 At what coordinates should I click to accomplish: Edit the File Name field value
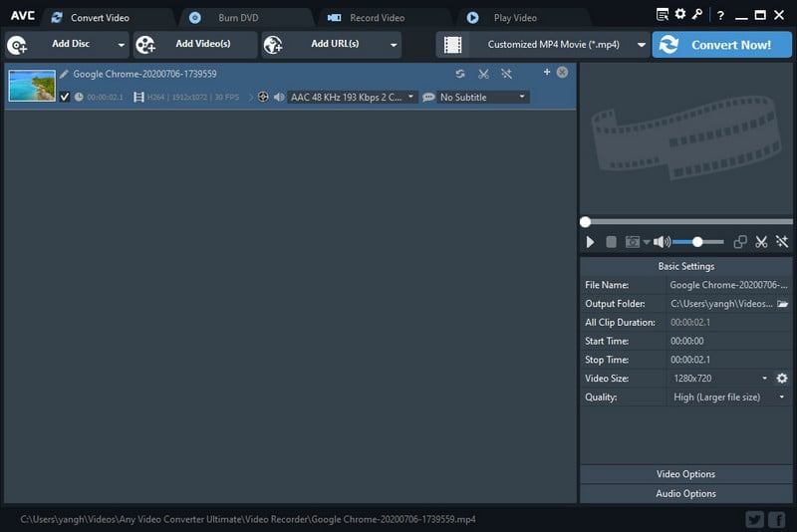(x=728, y=285)
